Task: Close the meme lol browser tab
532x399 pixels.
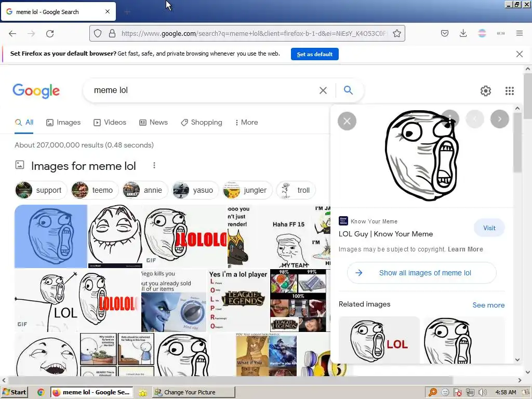Action: point(107,11)
